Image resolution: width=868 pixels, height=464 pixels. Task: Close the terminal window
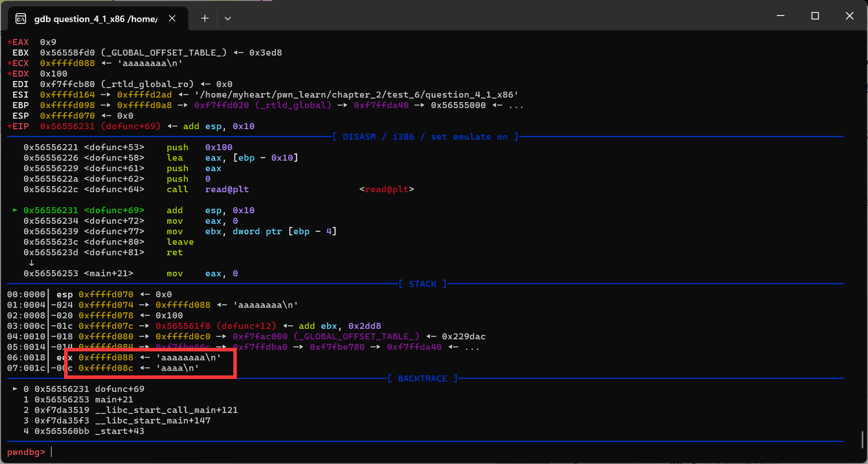click(849, 16)
